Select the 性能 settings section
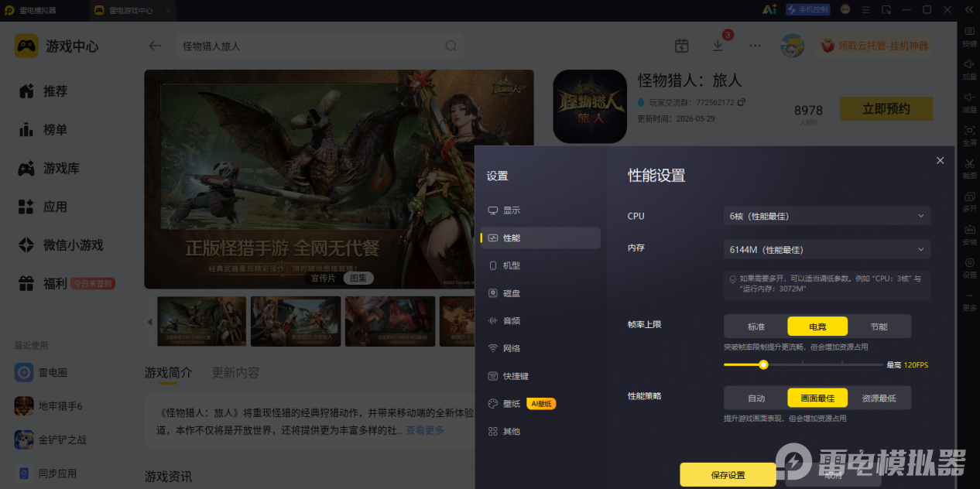980x489 pixels. pyautogui.click(x=540, y=238)
